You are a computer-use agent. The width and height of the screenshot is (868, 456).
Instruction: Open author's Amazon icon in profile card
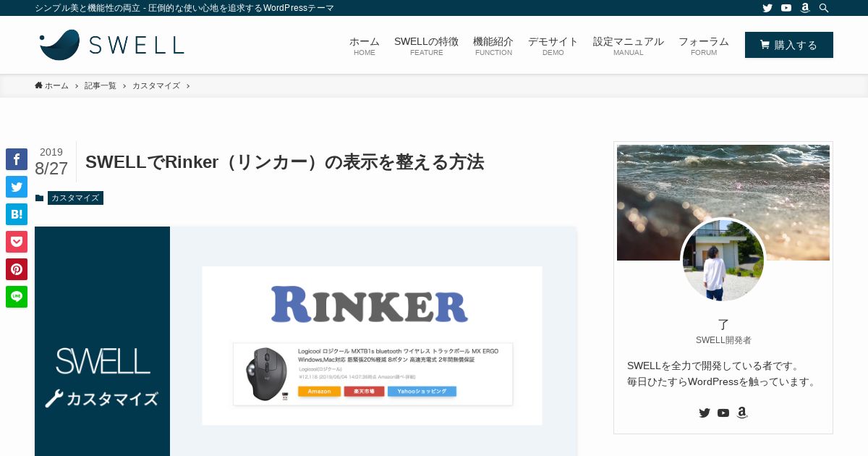(x=742, y=413)
